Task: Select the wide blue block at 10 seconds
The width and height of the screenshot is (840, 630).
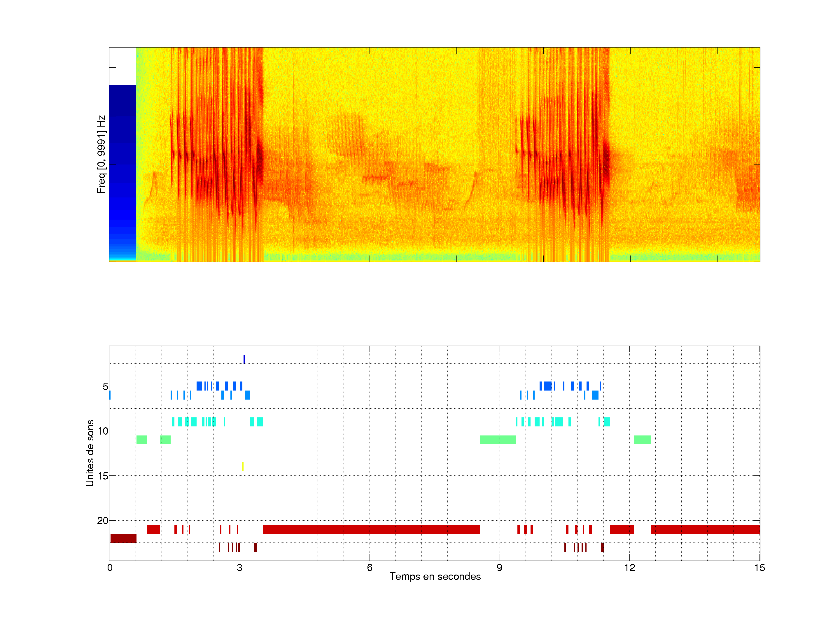Action: click(547, 386)
